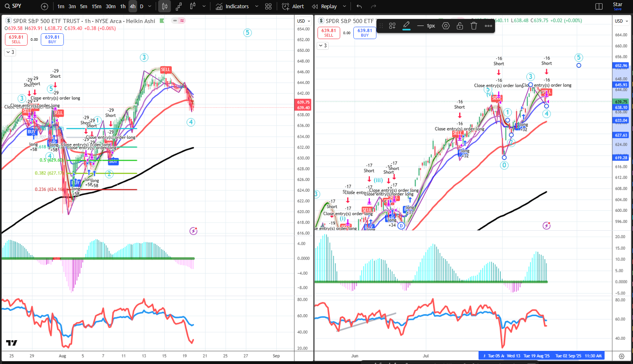This screenshot has height=364, width=633.
Task: Click the Tue 02 Sep '25 time label
Action: [568, 356]
